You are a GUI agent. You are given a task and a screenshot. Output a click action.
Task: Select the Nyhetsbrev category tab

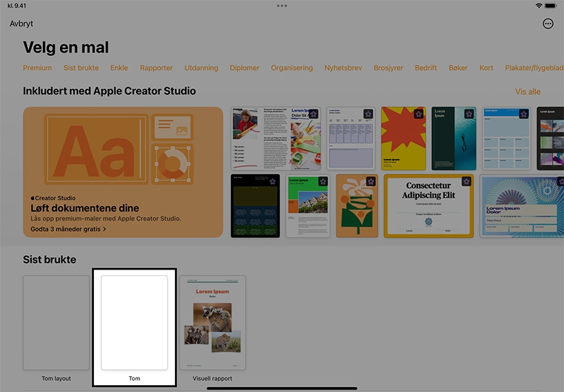click(x=343, y=68)
